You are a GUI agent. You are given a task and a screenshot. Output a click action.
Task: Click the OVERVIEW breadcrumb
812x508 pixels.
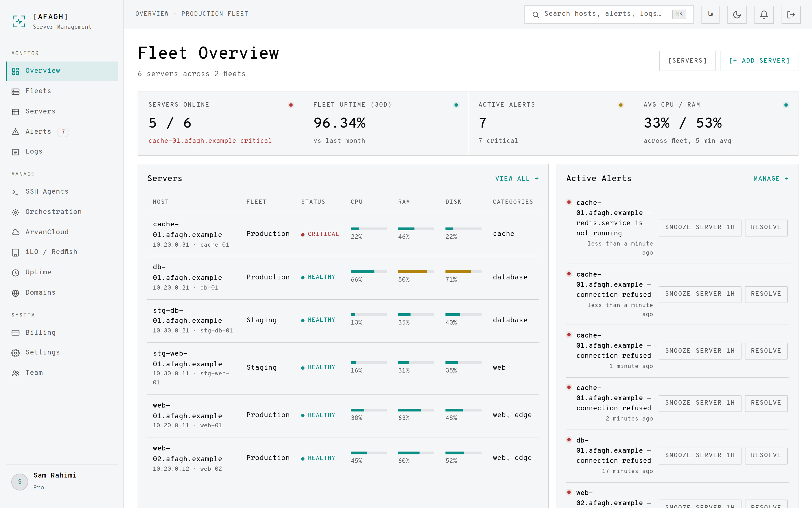[x=152, y=14]
